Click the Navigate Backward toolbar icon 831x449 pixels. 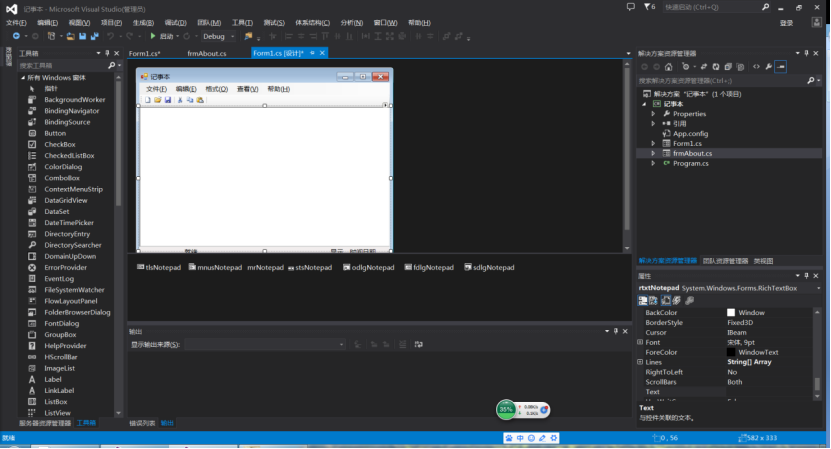pos(16,36)
